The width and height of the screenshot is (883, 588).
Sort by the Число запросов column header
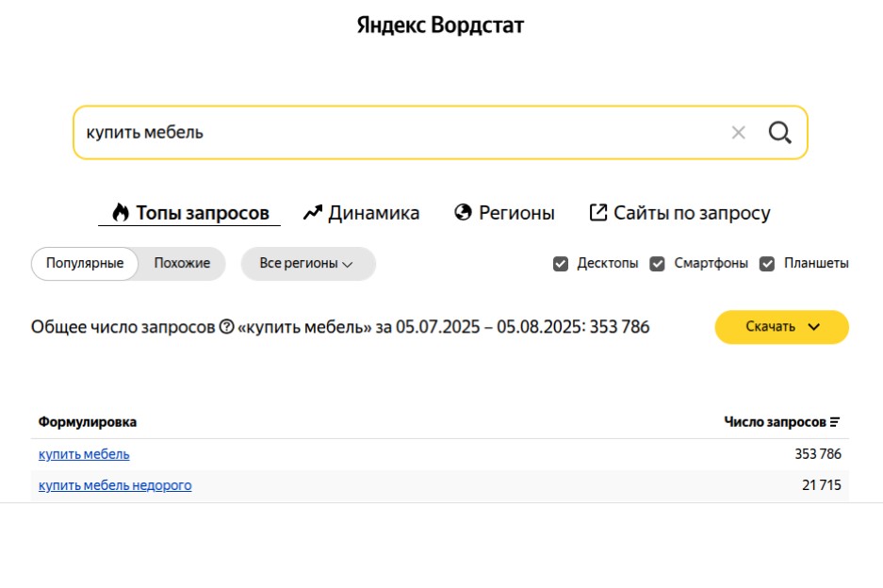point(781,422)
